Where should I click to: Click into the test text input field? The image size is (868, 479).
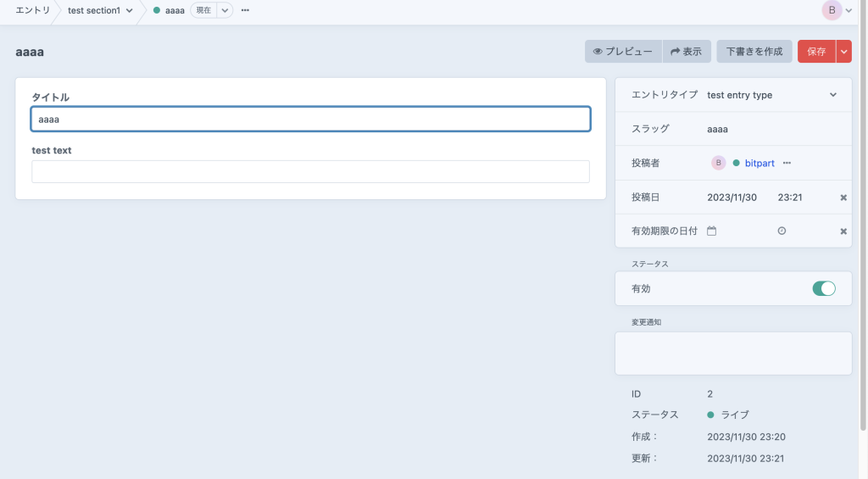tap(310, 172)
